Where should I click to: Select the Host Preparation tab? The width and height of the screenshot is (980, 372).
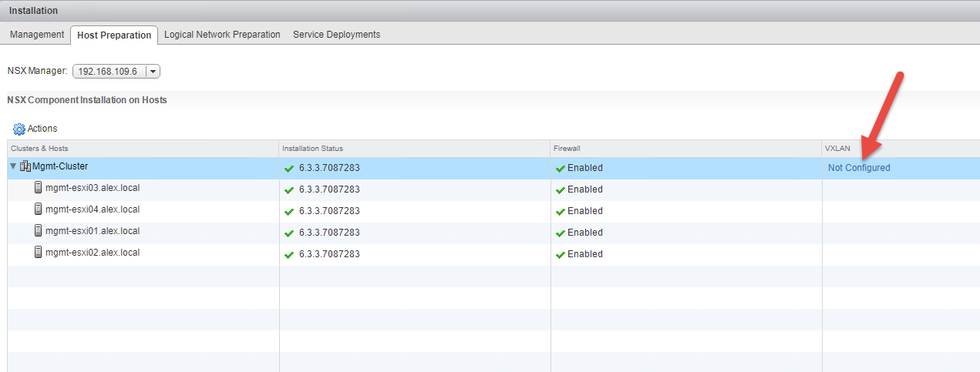pos(114,35)
